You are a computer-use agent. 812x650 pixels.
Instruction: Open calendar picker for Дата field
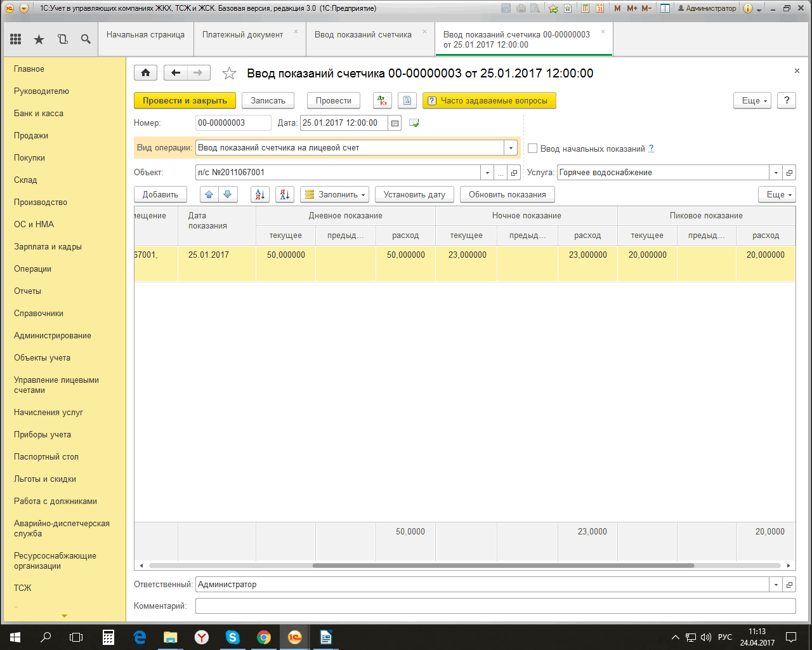click(x=395, y=123)
